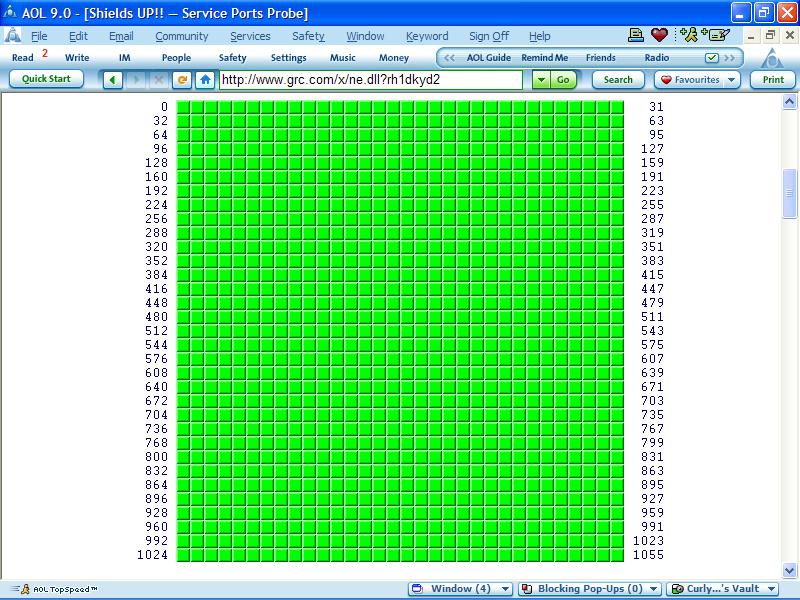Image resolution: width=800 pixels, height=600 pixels.
Task: Click the Print button
Action: pyautogui.click(x=773, y=80)
